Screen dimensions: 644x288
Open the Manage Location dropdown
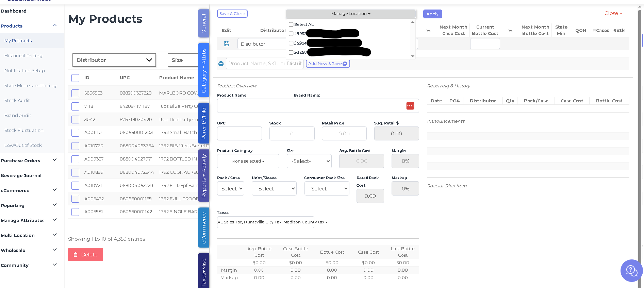pos(350,14)
